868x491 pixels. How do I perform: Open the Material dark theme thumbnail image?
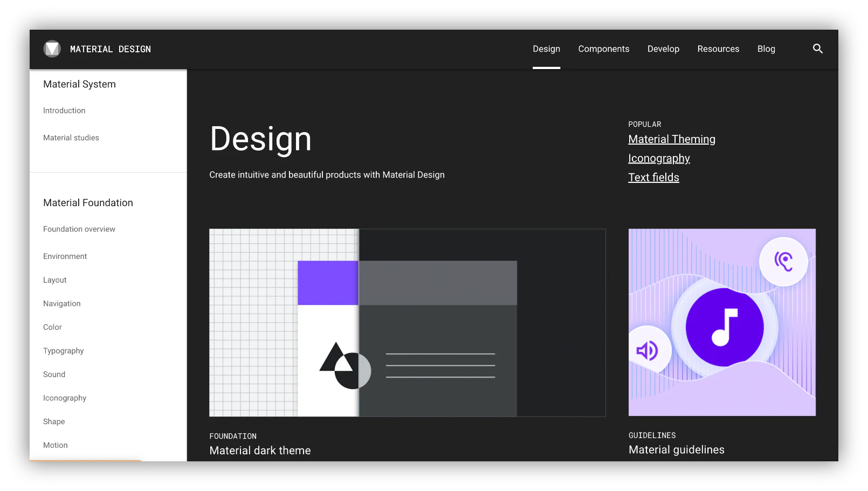click(408, 323)
